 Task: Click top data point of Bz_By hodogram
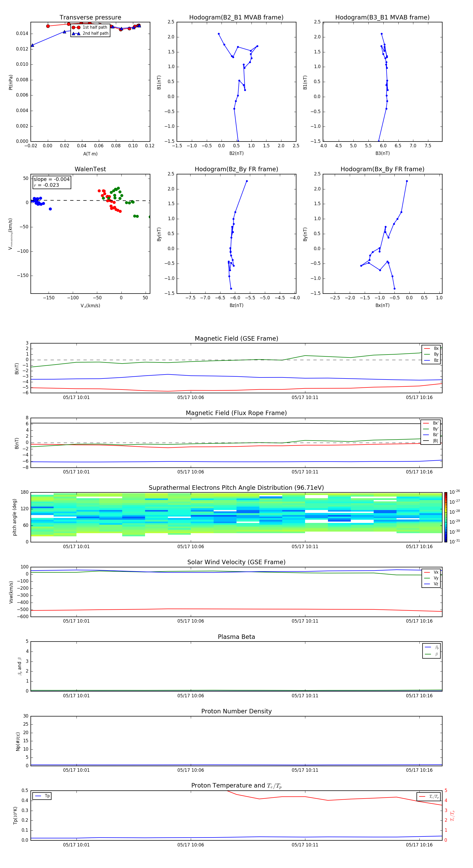(247, 181)
